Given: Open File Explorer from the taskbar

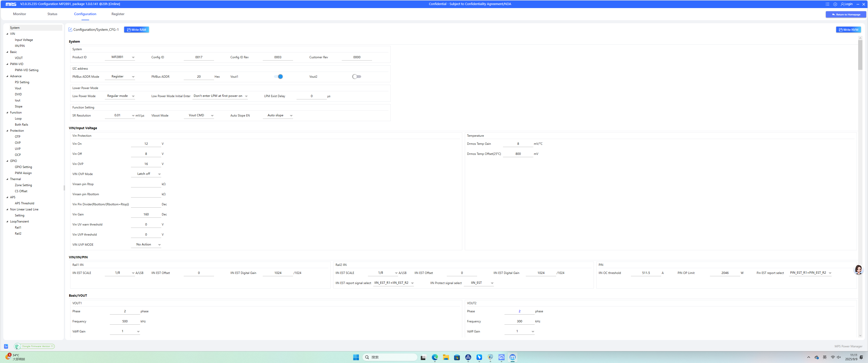Looking at the screenshot, I should pyautogui.click(x=446, y=357).
